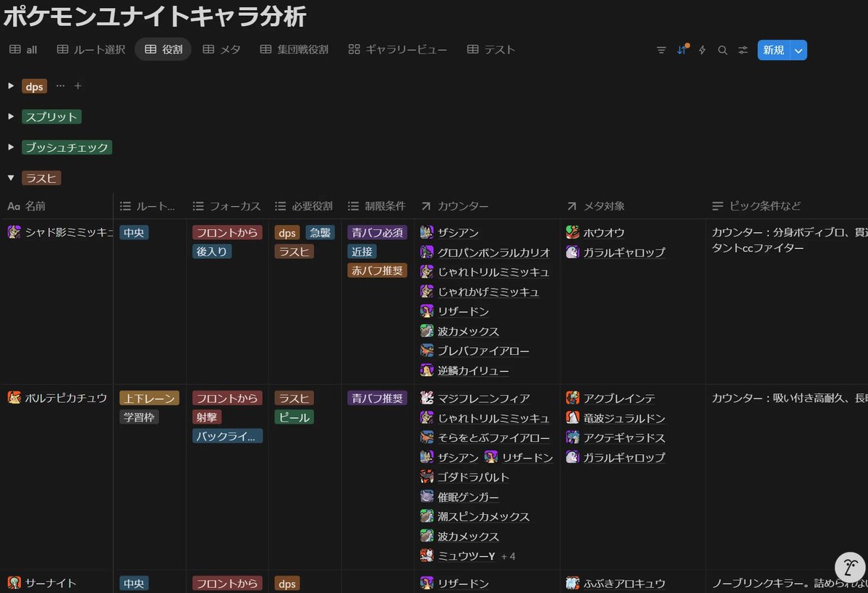This screenshot has width=868, height=593.
Task: Click the 必要役割 column header
Action: click(x=305, y=206)
